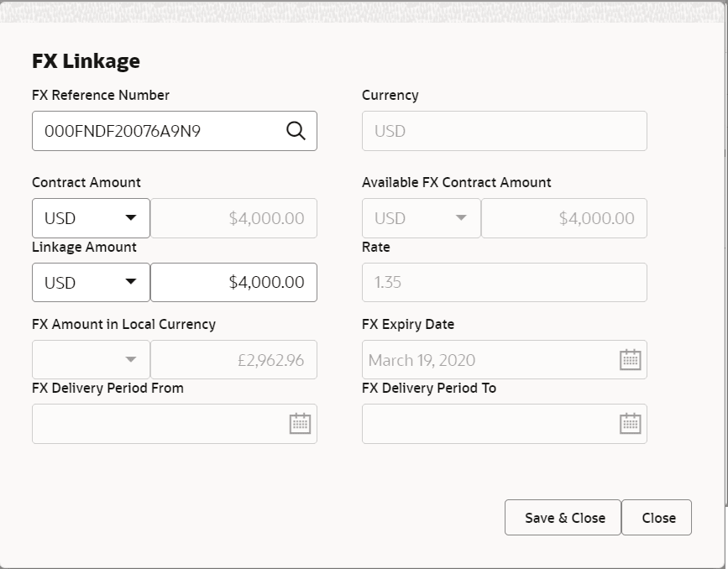Click the Close button

657,518
